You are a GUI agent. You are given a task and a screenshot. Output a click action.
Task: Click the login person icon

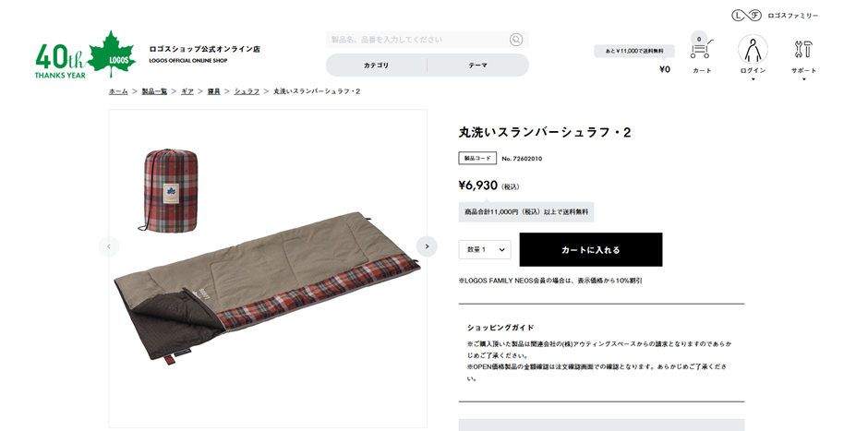click(x=753, y=49)
